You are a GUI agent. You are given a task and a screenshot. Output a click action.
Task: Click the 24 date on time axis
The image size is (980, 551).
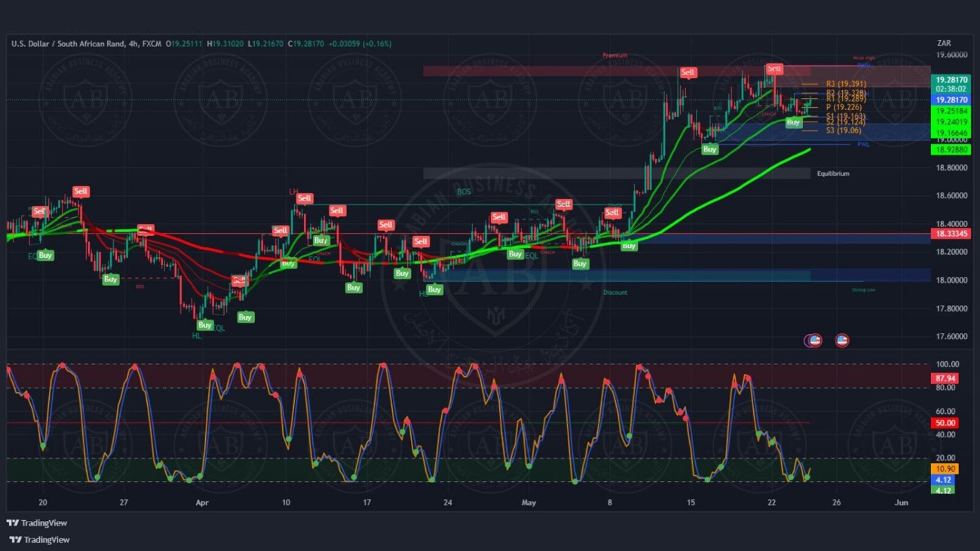click(x=448, y=503)
